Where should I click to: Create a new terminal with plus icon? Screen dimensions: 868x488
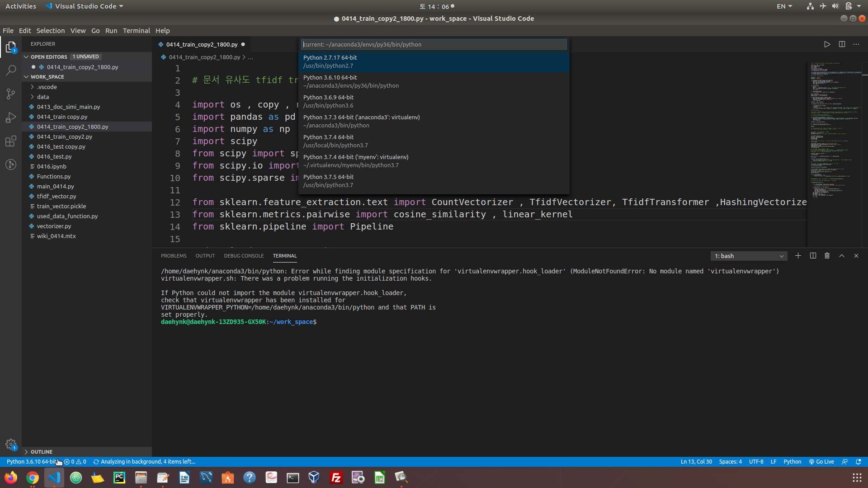(x=798, y=256)
